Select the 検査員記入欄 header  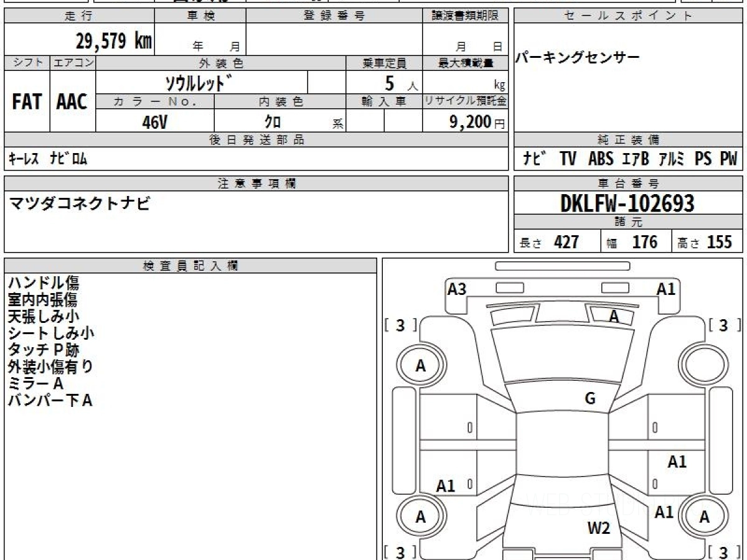click(190, 266)
